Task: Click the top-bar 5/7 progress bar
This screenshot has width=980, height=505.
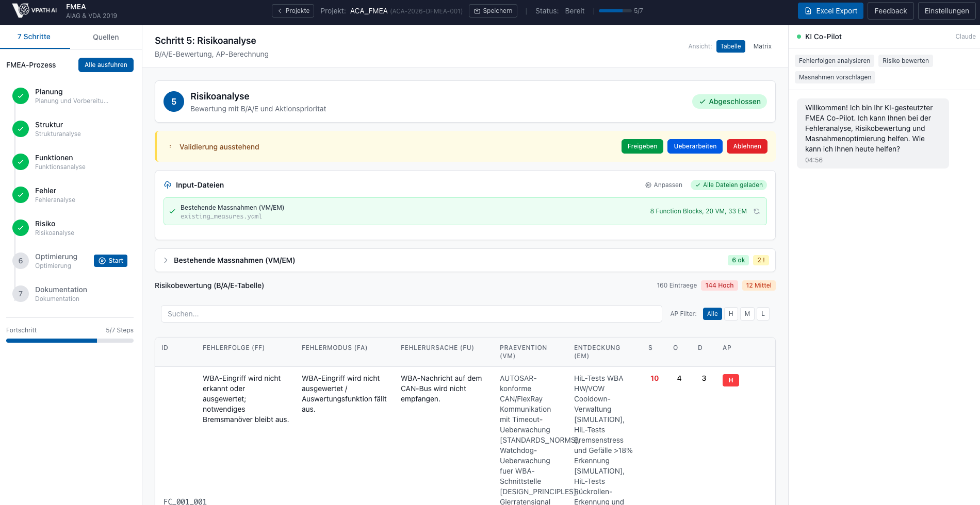Action: [x=615, y=11]
